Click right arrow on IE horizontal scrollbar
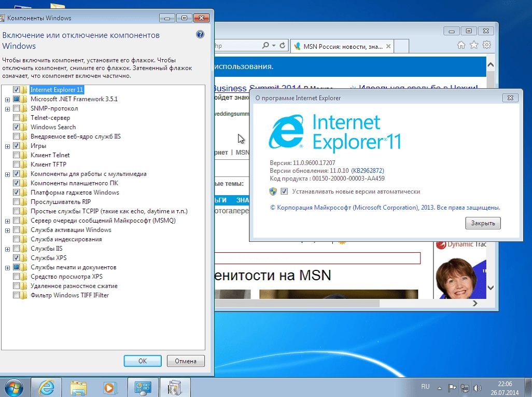532x397 pixels. pos(475,303)
